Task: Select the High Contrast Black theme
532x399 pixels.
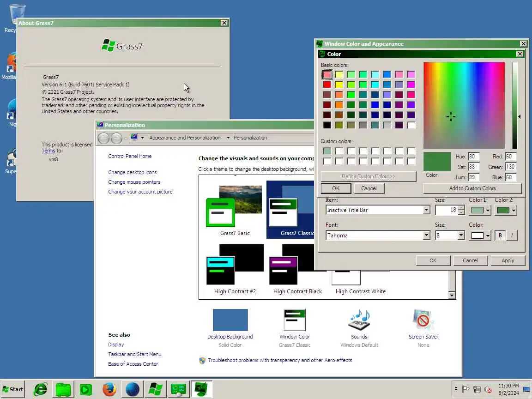Action: point(297,269)
